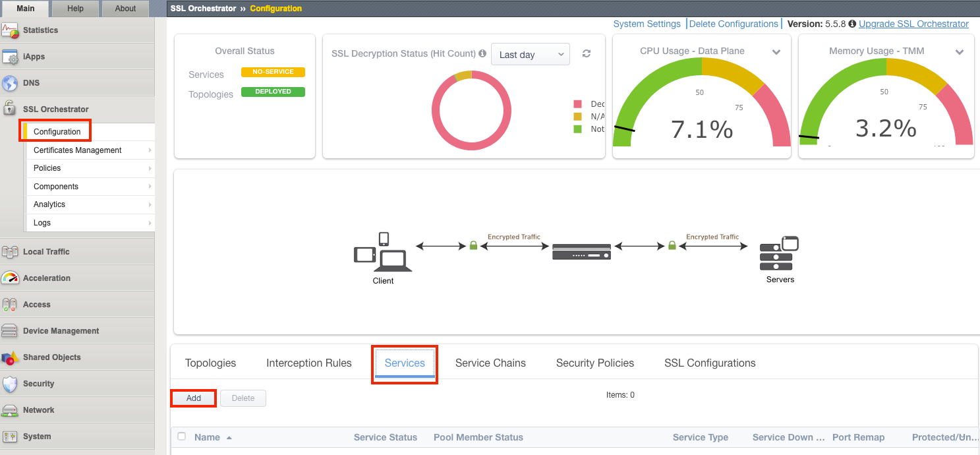Click the pink Decrypted legend swatch
The width and height of the screenshot is (980, 455).
pos(578,104)
